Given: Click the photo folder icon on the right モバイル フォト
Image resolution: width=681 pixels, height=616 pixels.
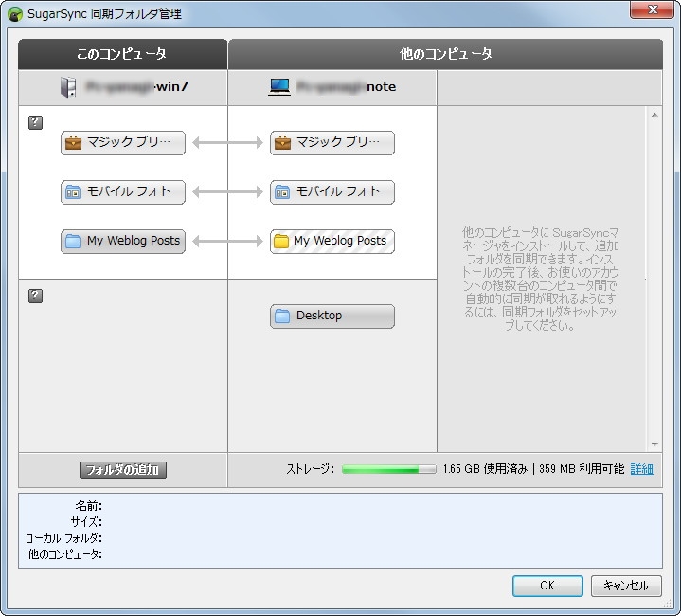Looking at the screenshot, I should coord(282,191).
